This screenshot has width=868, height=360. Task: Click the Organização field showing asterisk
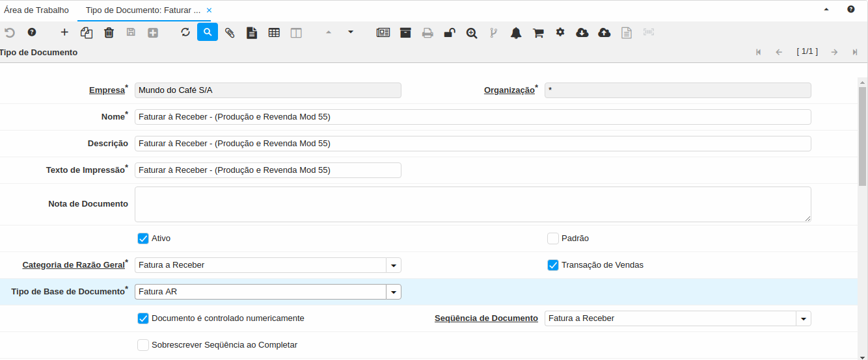coord(678,90)
